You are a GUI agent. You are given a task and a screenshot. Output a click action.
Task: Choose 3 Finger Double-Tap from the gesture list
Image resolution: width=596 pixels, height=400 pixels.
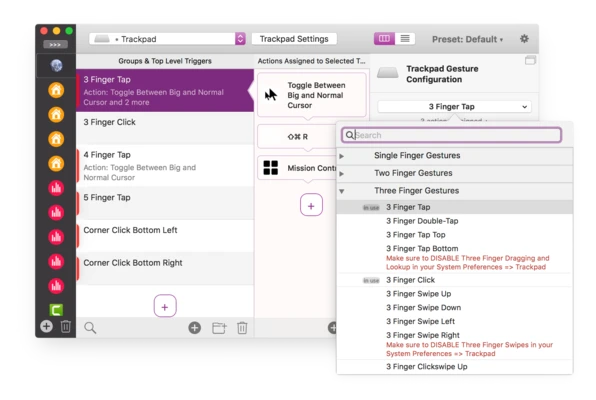[455, 221]
